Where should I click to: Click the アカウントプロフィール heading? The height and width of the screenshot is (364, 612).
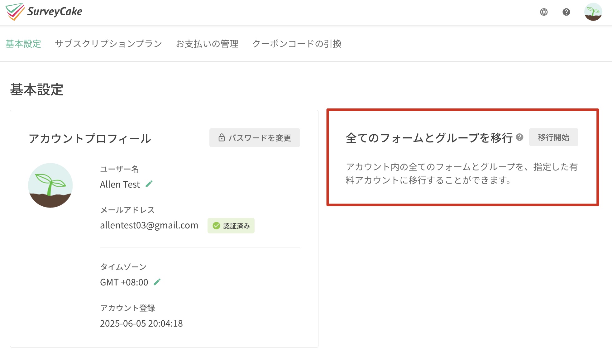pyautogui.click(x=90, y=138)
